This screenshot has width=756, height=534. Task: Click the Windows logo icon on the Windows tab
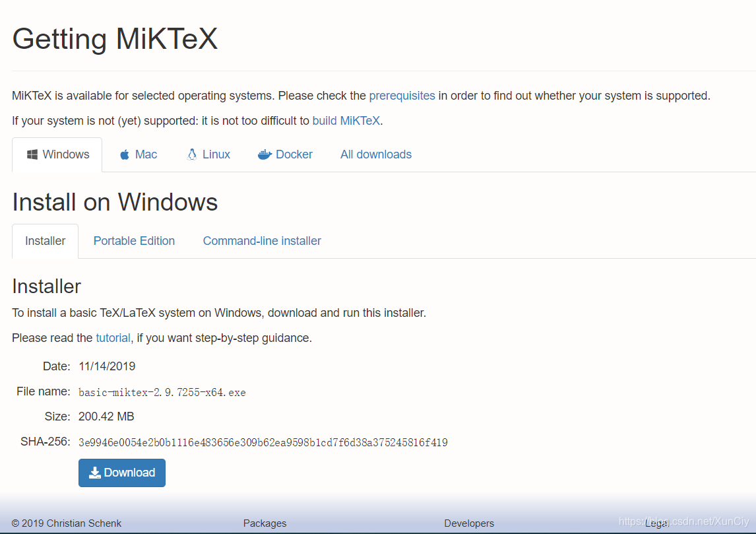pos(31,154)
